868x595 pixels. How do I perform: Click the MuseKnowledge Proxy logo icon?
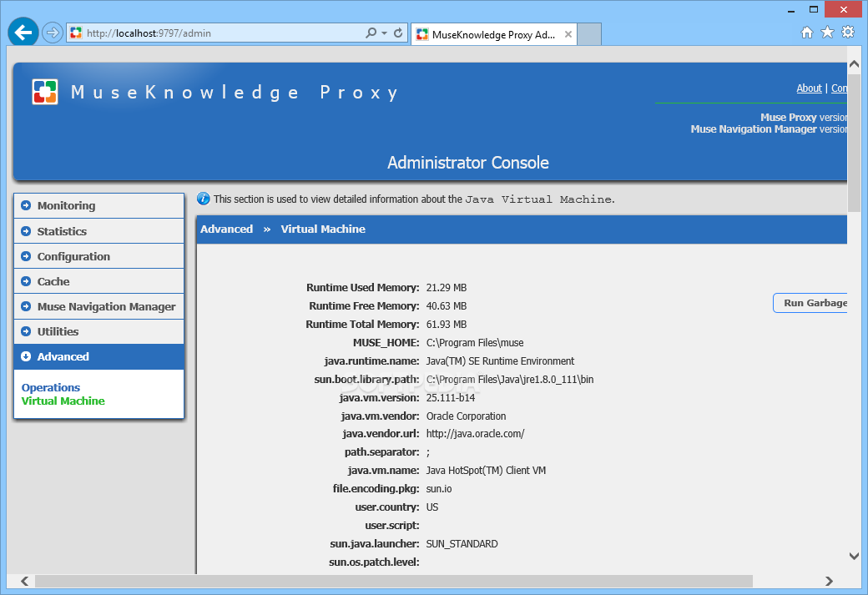point(45,92)
